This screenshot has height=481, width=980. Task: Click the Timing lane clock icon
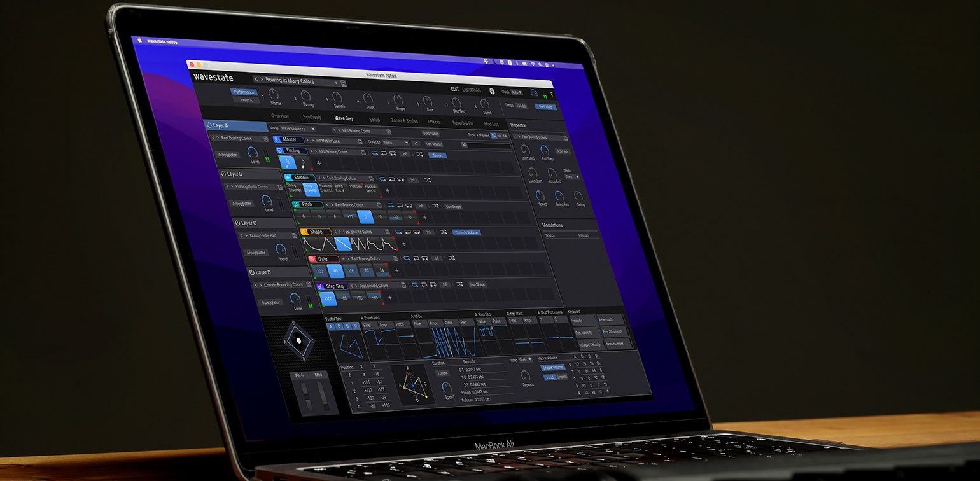click(280, 151)
